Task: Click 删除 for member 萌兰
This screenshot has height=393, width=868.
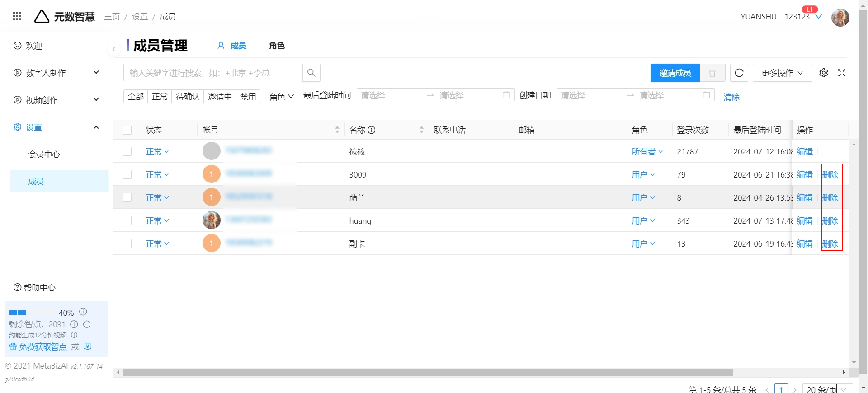Action: point(830,197)
